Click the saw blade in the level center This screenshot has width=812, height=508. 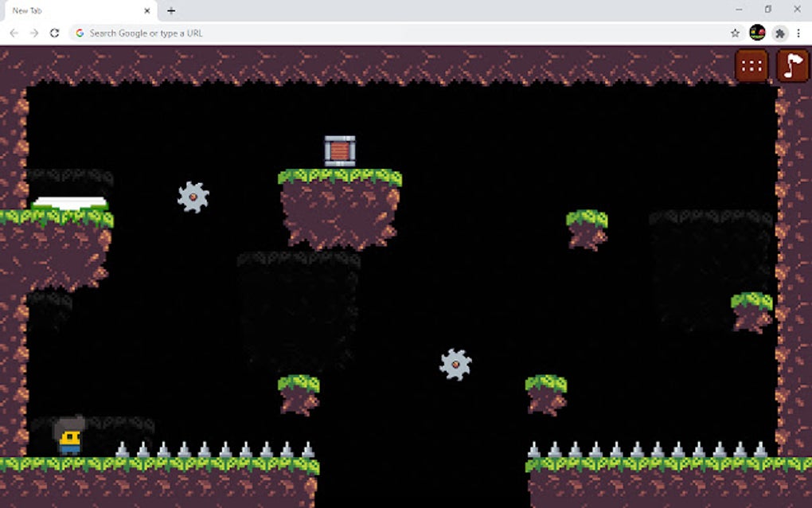pyautogui.click(x=455, y=363)
